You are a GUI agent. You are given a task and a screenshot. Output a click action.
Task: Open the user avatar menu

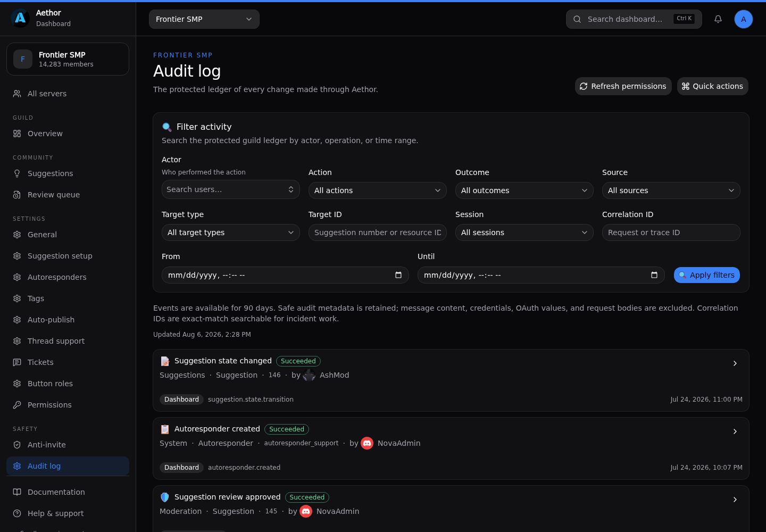click(744, 19)
